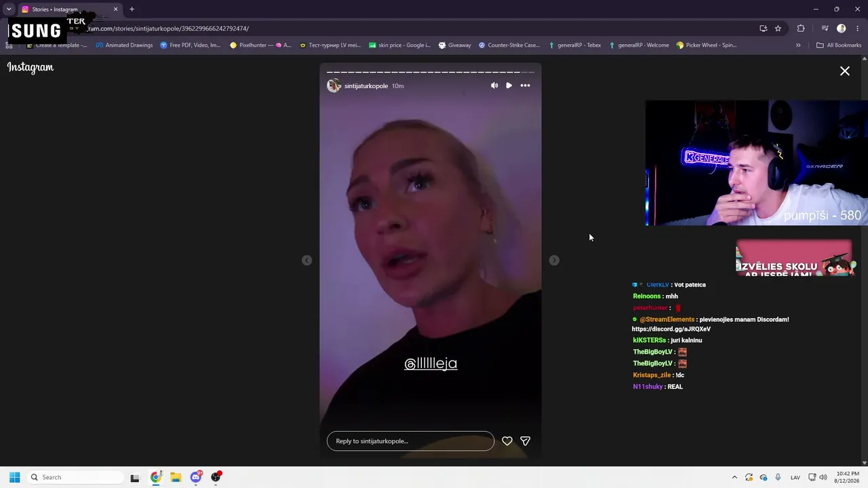Open the Windows Start menu

[14, 477]
